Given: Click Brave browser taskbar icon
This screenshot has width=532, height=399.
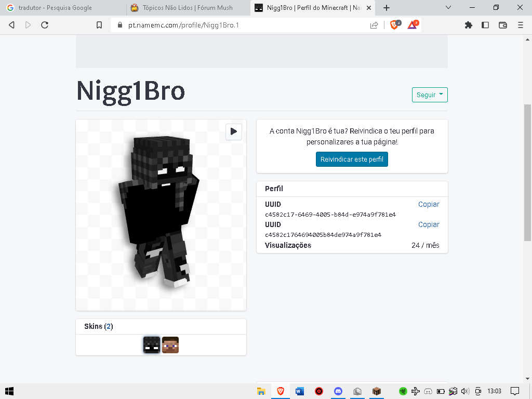Looking at the screenshot, I should pyautogui.click(x=280, y=391).
